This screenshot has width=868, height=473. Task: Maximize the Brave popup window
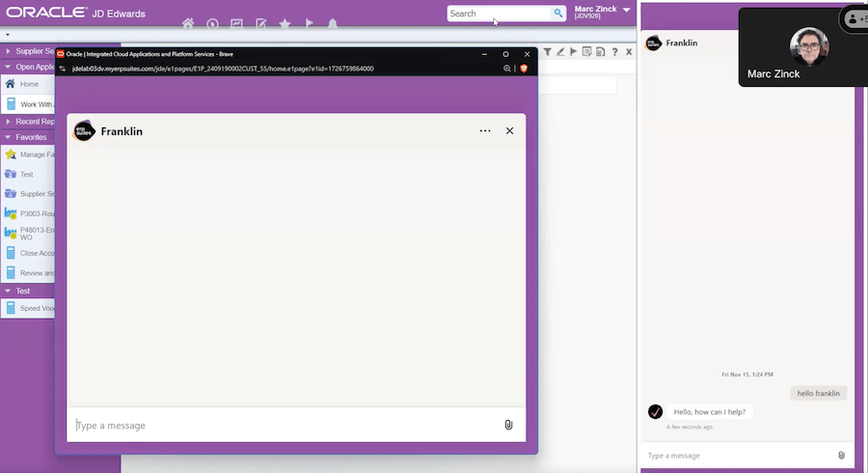[x=505, y=54]
